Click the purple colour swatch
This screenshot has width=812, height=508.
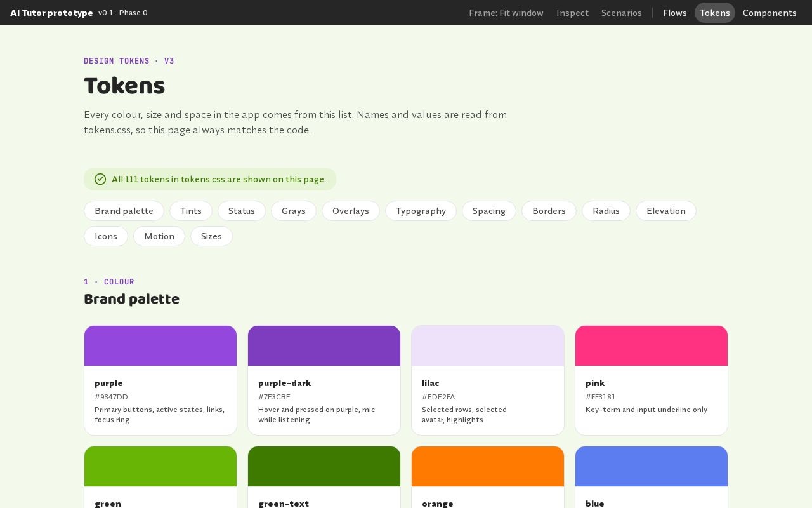(x=160, y=346)
